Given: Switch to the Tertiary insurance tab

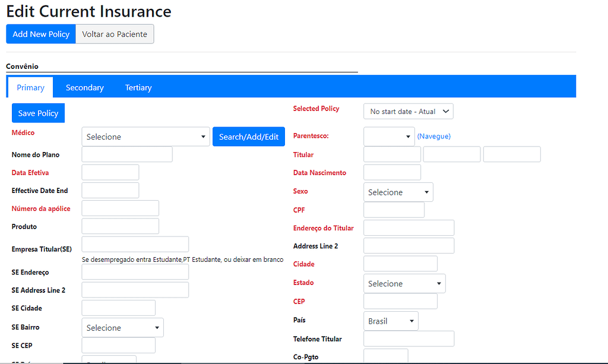Looking at the screenshot, I should pyautogui.click(x=138, y=87).
